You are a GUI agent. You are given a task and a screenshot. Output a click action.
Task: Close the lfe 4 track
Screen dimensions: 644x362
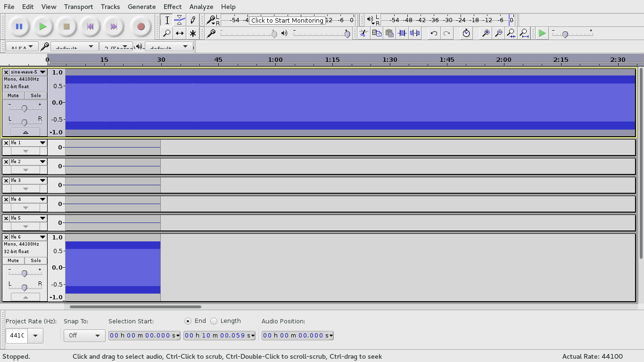coord(6,199)
